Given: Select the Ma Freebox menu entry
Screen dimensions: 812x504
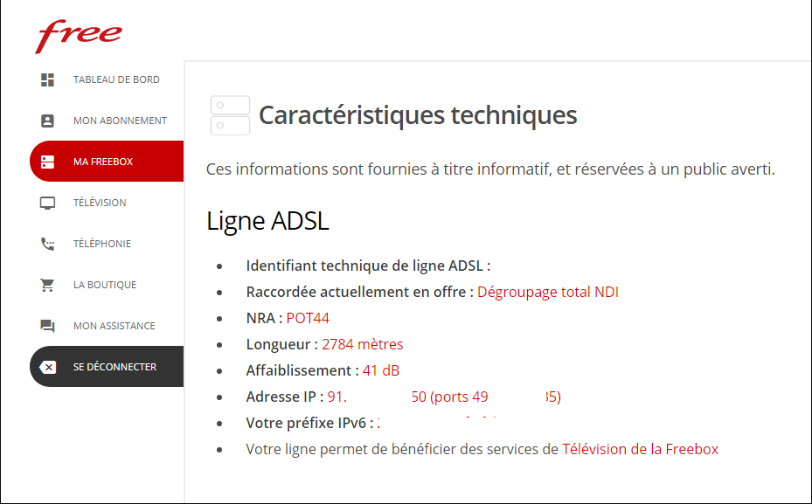Looking at the screenshot, I should point(103,162).
